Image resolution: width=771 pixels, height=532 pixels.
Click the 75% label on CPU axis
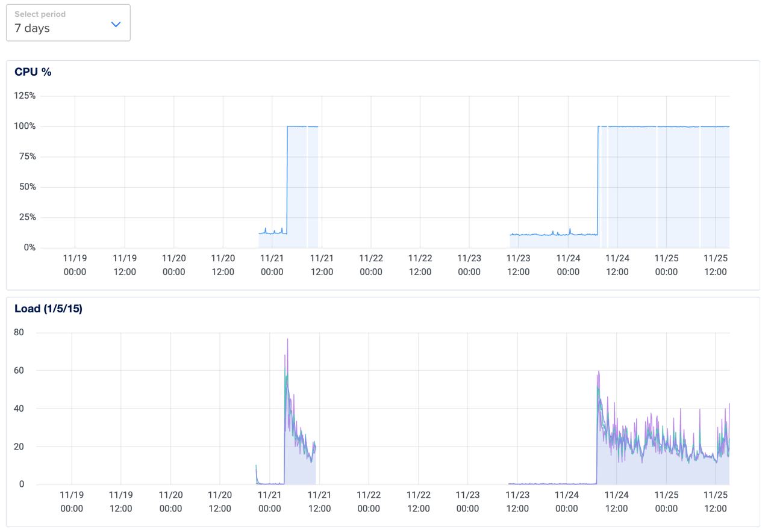tap(27, 156)
